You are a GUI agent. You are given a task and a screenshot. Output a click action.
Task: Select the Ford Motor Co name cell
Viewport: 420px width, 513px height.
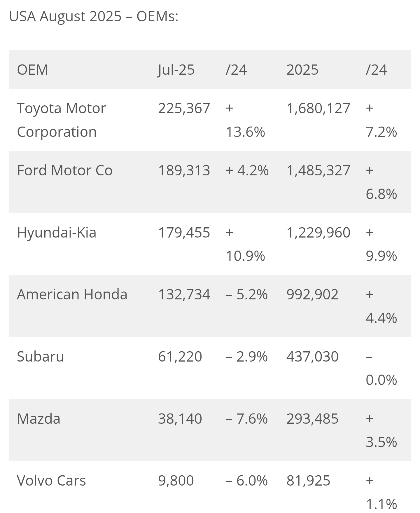point(64,170)
